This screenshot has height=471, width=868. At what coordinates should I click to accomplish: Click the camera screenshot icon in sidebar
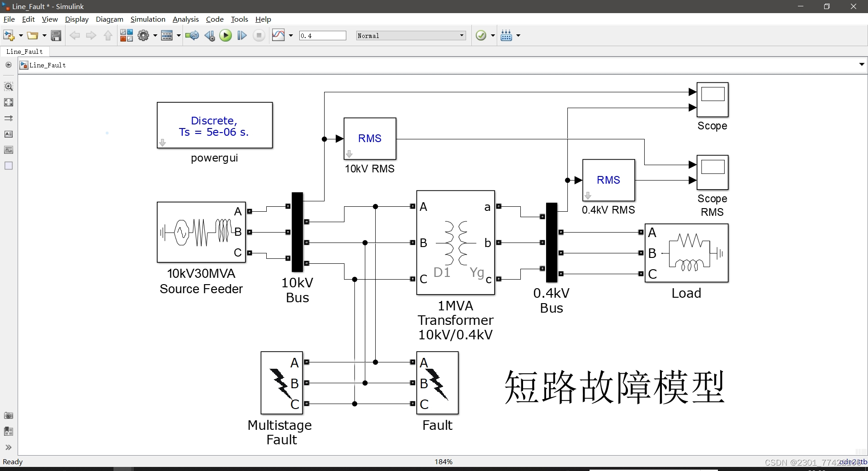[9, 416]
